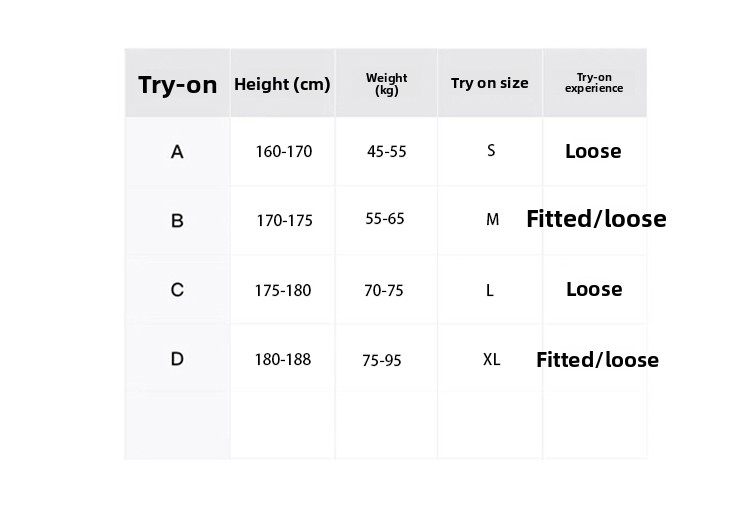This screenshot has width=750, height=505.
Task: Select the 175-180 height cell
Action: [283, 290]
